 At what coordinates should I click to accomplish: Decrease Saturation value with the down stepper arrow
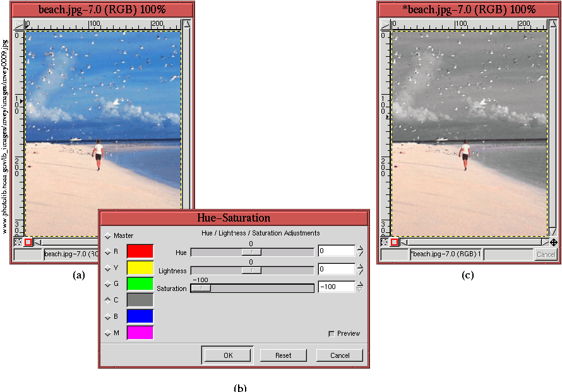pyautogui.click(x=360, y=290)
